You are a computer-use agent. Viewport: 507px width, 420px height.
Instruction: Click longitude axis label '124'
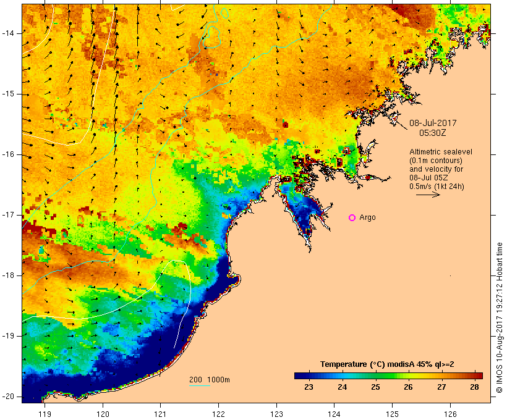[x=334, y=414]
